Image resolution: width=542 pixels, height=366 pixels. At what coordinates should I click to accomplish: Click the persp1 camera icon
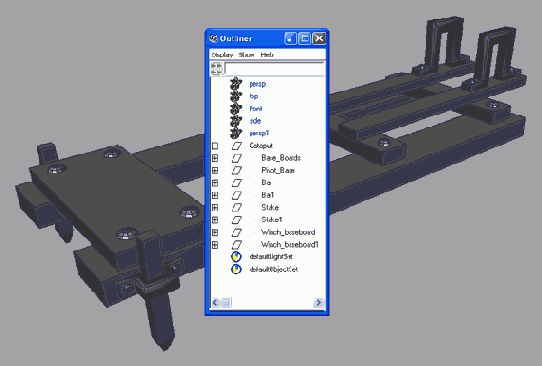pos(236,133)
